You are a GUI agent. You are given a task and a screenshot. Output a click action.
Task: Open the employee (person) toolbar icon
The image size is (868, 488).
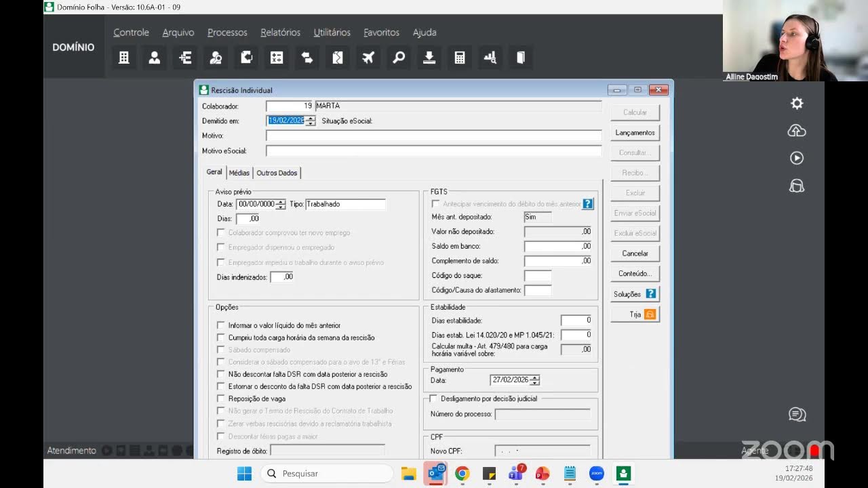click(155, 58)
